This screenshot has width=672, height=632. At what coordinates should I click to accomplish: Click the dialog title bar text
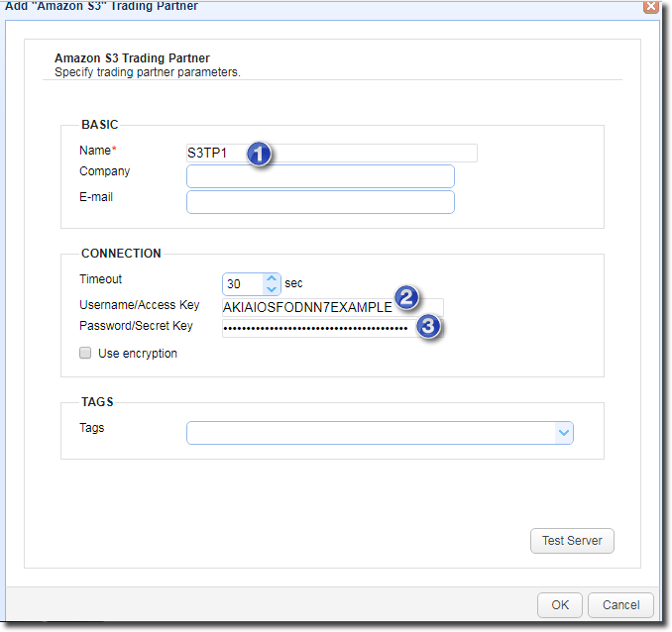[x=102, y=6]
